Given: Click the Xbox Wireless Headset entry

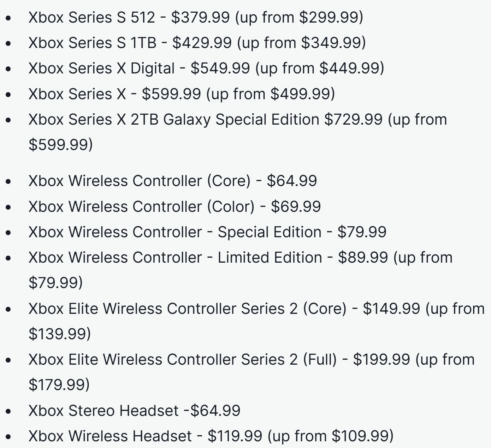Looking at the screenshot, I should [110, 436].
